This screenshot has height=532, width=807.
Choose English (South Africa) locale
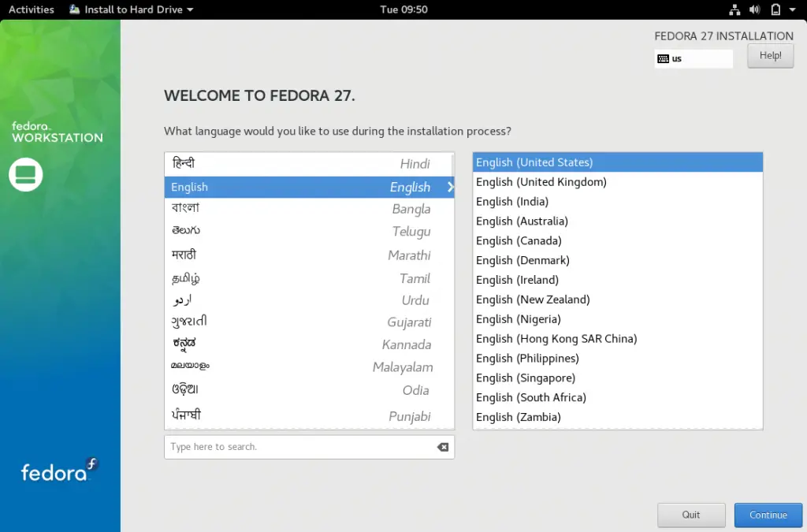618,396
